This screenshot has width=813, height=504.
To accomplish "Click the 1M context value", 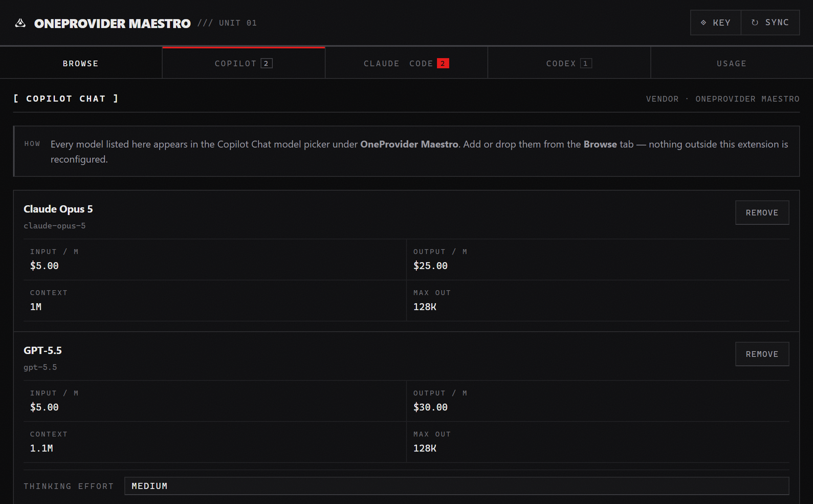I will (36, 307).
